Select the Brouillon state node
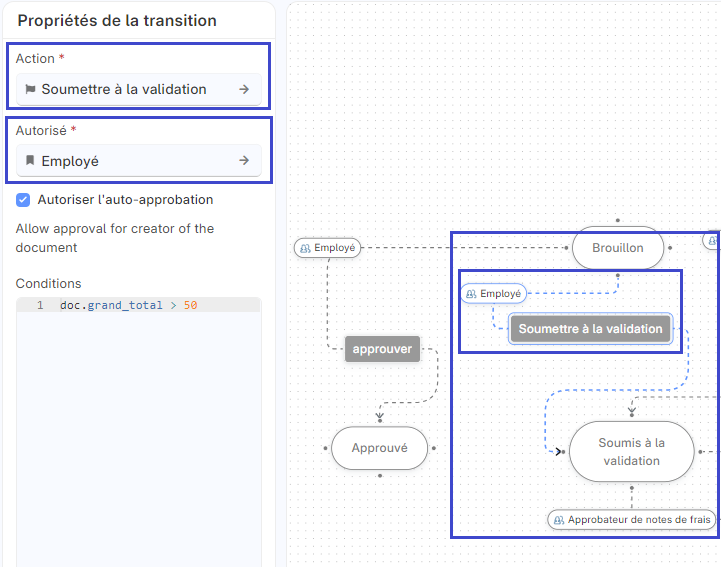 pos(618,248)
